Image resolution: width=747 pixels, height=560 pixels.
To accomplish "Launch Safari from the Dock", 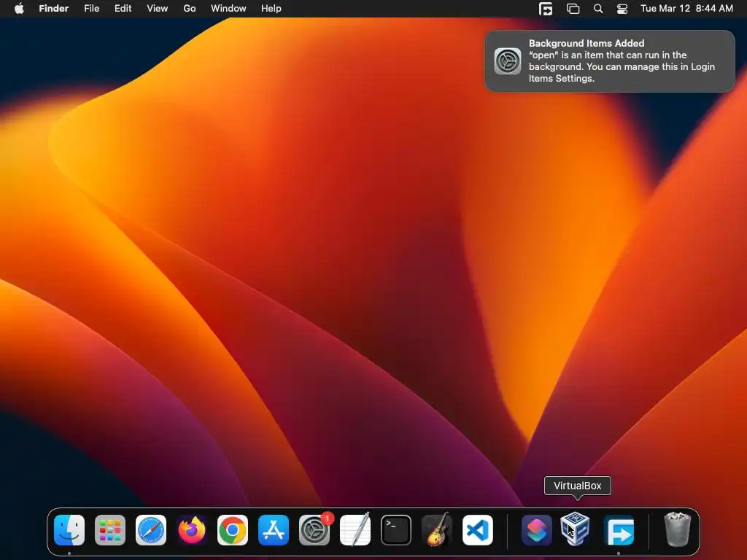I will (x=151, y=530).
